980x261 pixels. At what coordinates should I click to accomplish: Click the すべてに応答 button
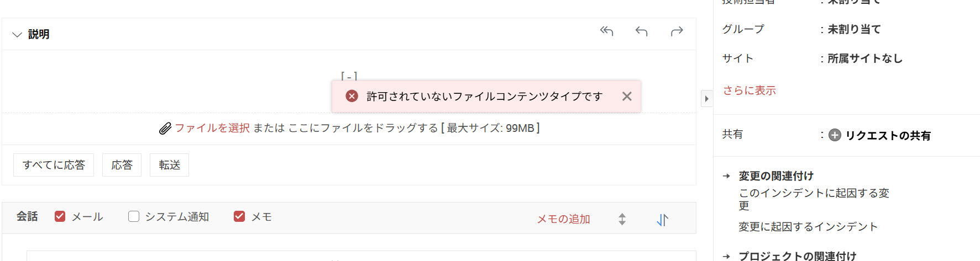point(54,165)
